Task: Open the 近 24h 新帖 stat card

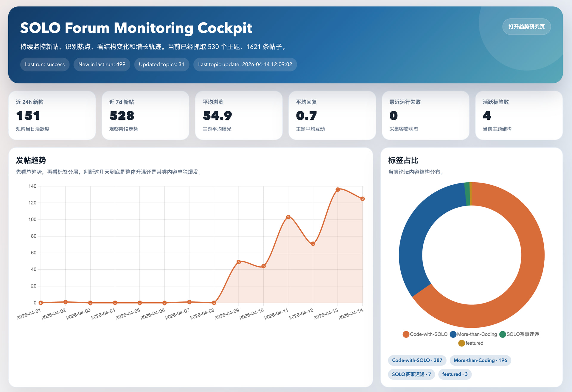Action: click(x=52, y=115)
